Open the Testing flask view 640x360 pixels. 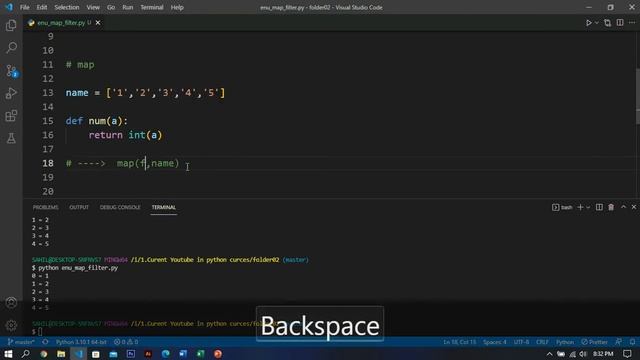pos(11,138)
